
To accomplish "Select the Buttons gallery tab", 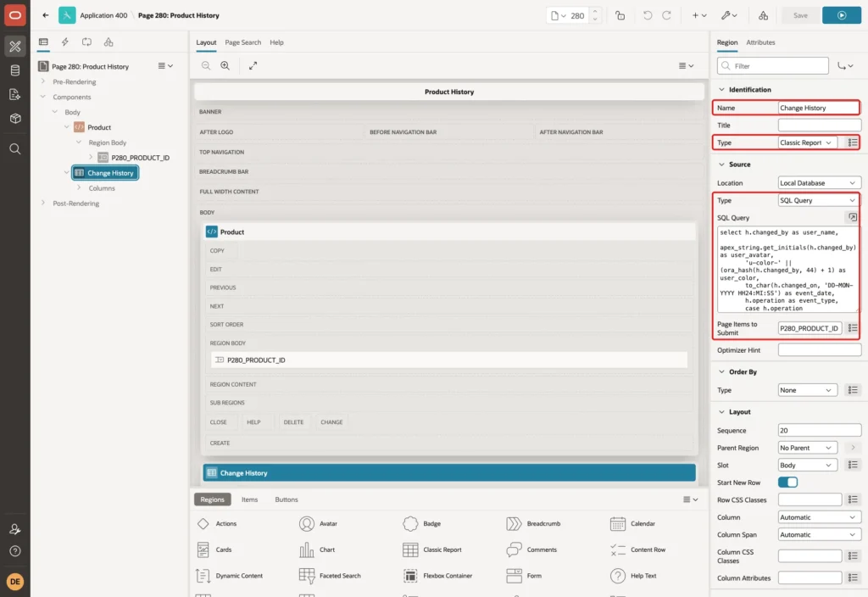I will coord(287,499).
